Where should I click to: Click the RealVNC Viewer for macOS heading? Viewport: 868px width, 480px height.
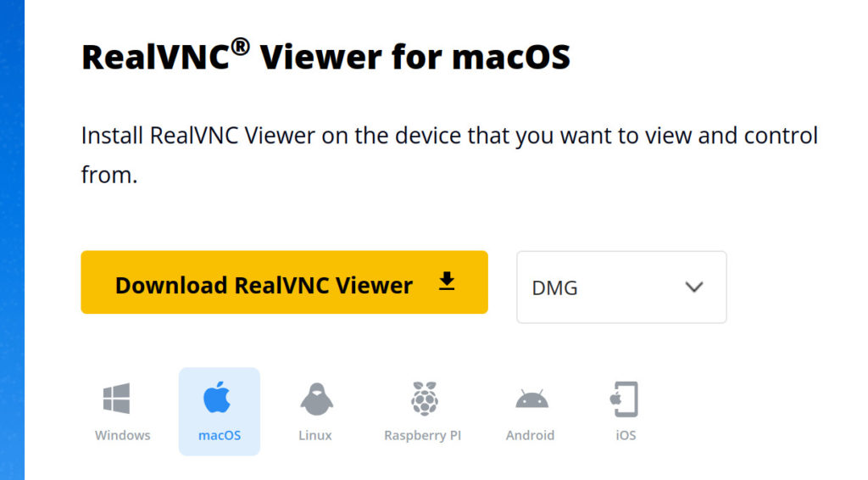pos(325,56)
